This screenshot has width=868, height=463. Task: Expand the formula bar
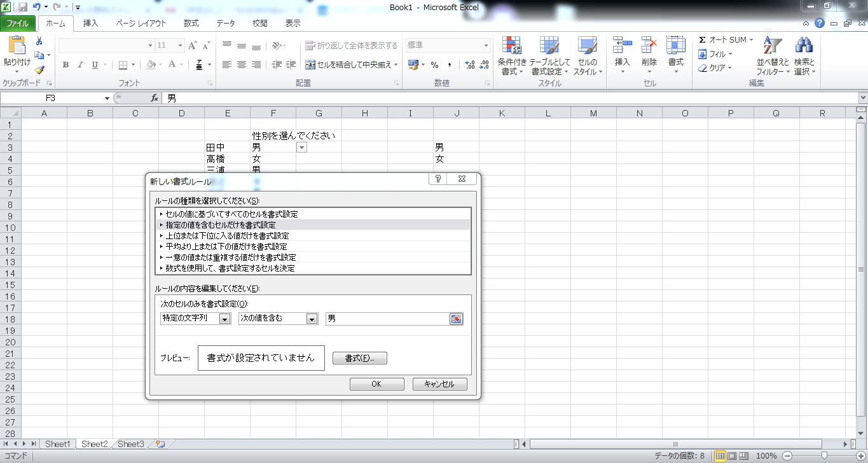click(863, 99)
